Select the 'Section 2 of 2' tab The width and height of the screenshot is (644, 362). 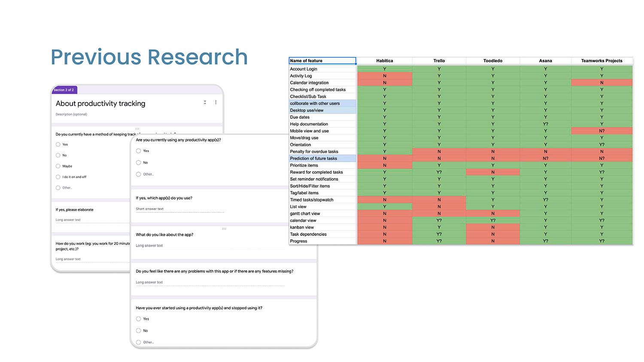(64, 90)
